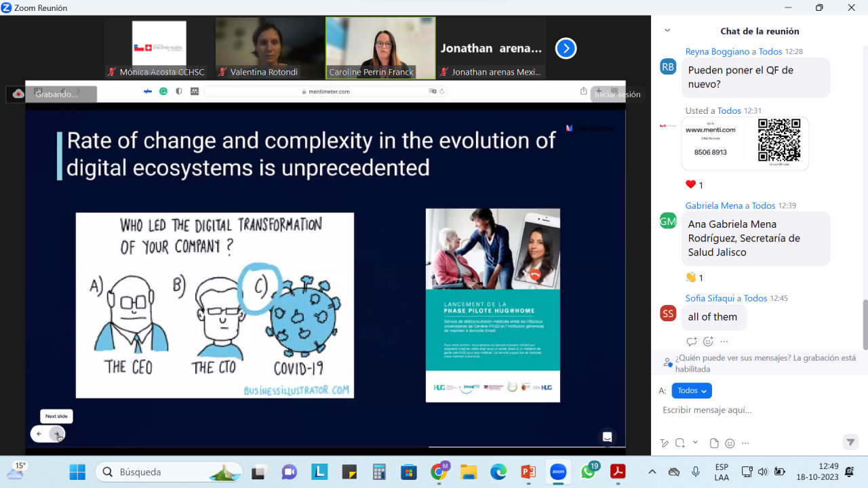Click the taskbar Búsqueda search box

[x=170, y=472]
